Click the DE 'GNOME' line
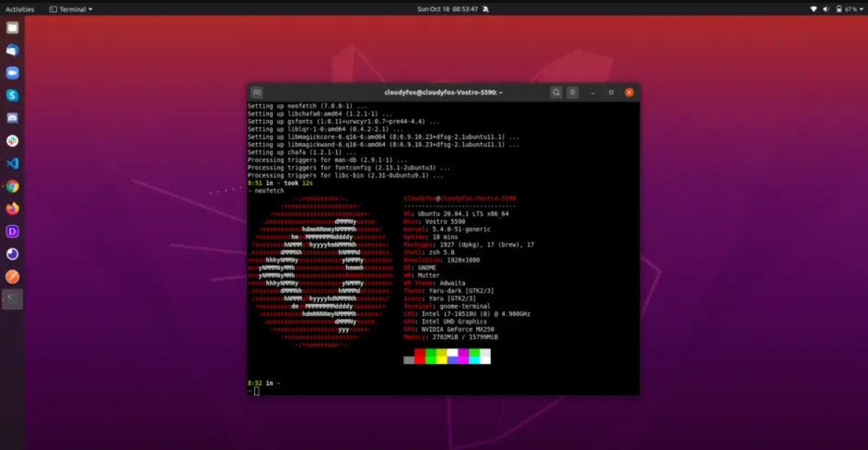The image size is (868, 450). [419, 268]
